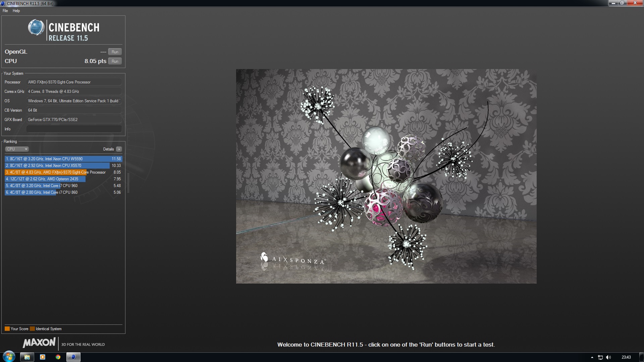This screenshot has height=362, width=644.
Task: Select ranking row Intel Xeon CPU W5590
Action: (x=63, y=159)
